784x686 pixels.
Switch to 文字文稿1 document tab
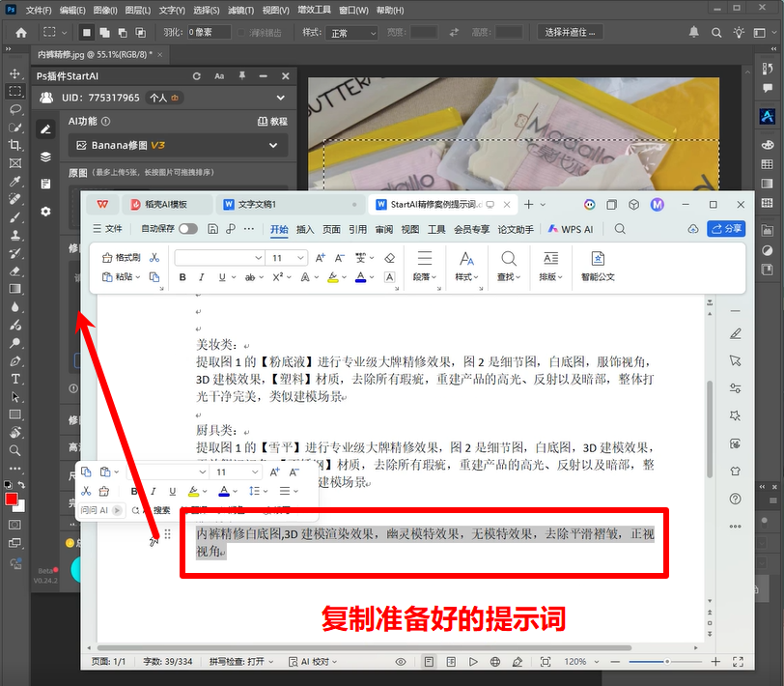point(291,204)
